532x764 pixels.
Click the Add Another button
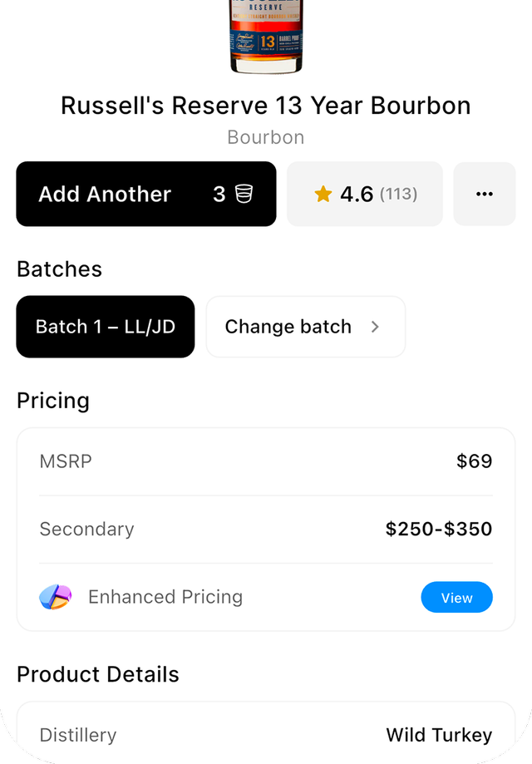point(105,194)
